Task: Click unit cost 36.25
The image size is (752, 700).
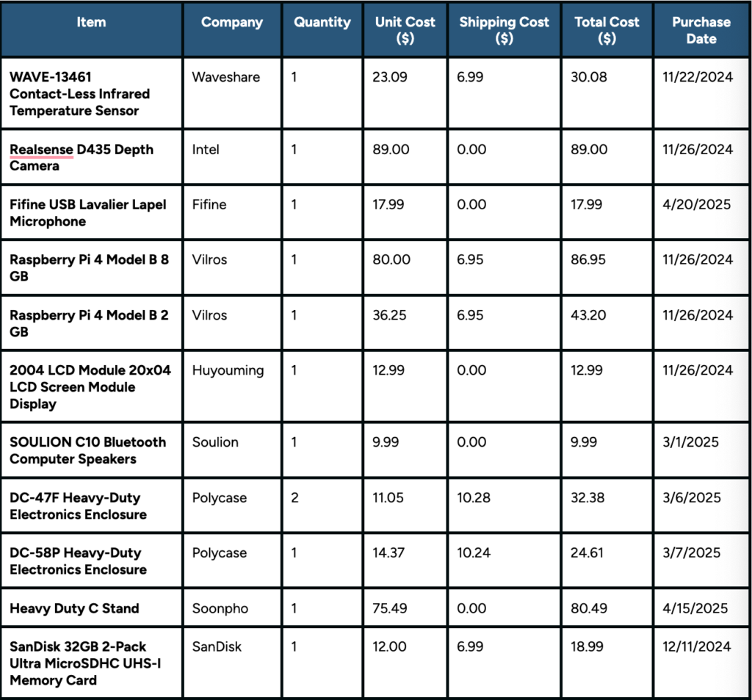Action: pyautogui.click(x=405, y=323)
